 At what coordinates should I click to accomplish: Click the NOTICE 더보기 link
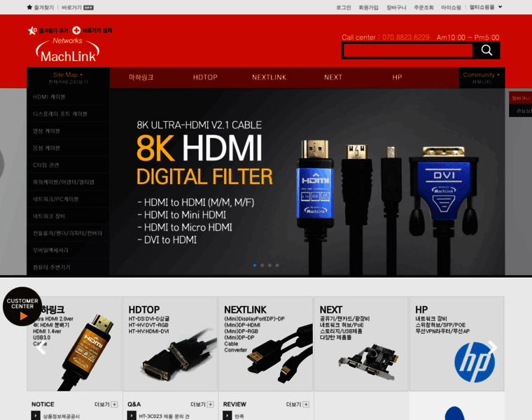point(106,405)
